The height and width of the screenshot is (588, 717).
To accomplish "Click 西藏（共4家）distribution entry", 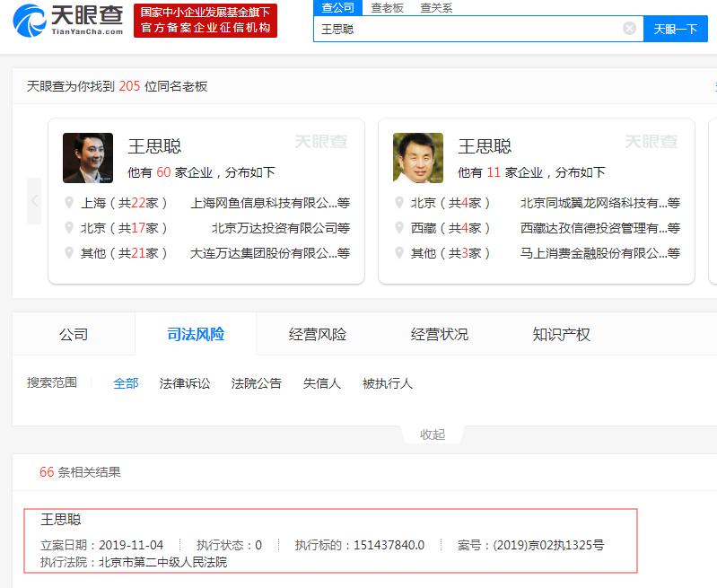I will point(450,228).
